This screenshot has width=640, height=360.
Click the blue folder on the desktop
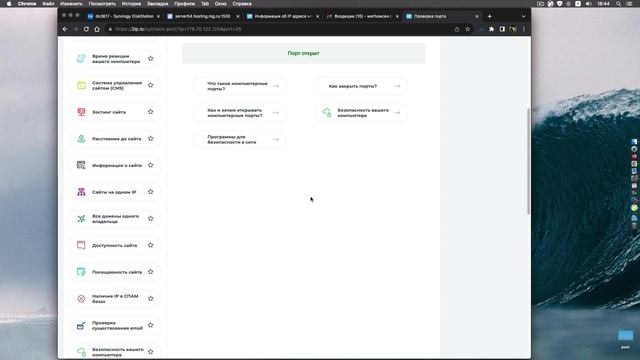tap(625, 336)
